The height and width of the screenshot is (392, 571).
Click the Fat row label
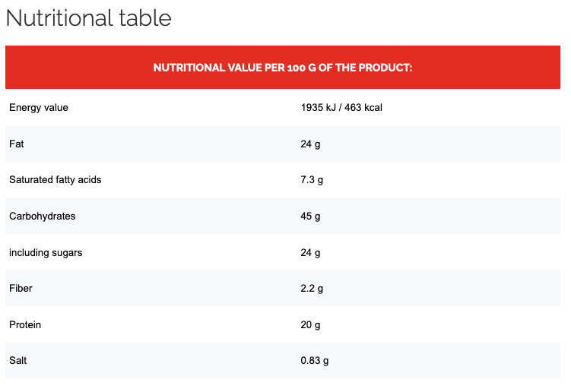point(17,144)
